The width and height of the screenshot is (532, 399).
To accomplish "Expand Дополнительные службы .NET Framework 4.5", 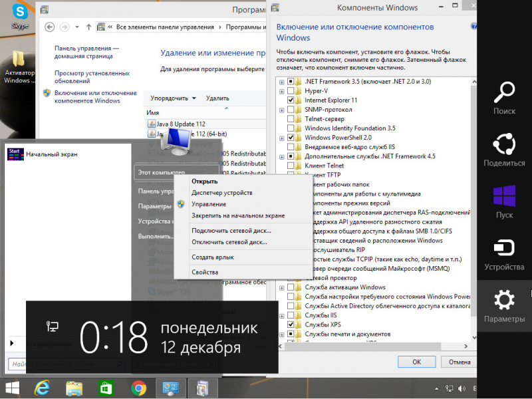I will click(x=281, y=157).
